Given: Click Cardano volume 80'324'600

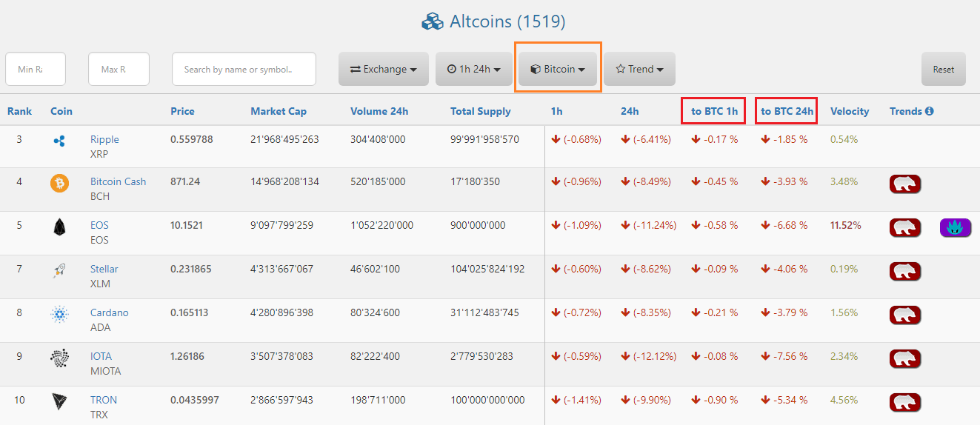Looking at the screenshot, I should [375, 312].
